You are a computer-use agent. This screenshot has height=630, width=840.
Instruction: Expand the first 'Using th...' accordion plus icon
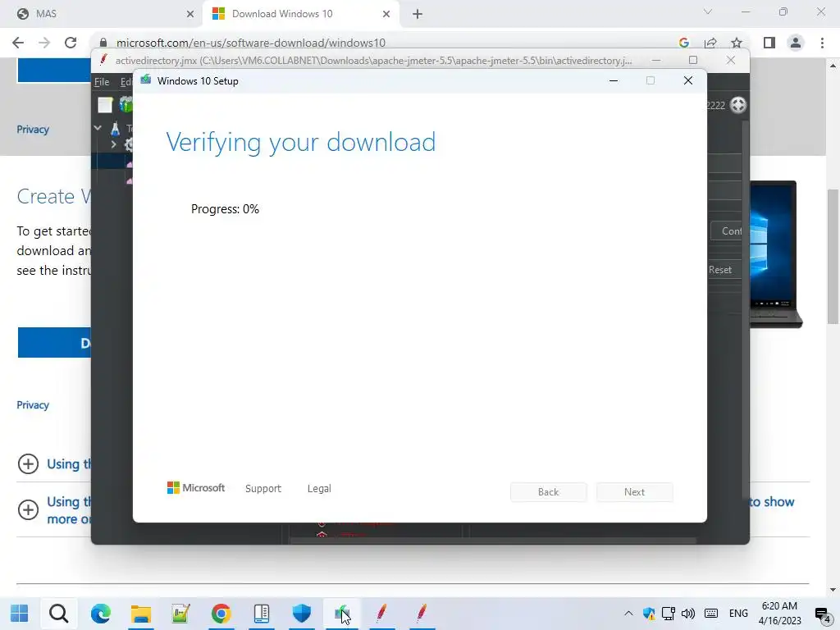point(29,464)
